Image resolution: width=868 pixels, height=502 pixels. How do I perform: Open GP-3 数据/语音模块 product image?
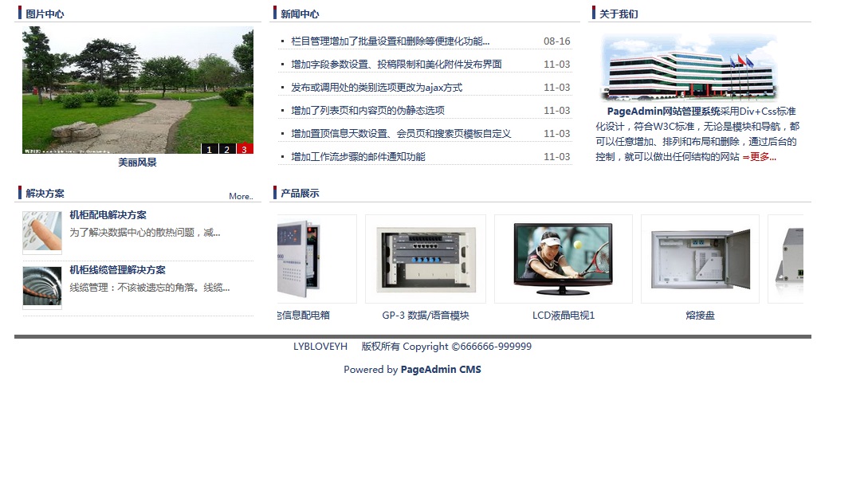[426, 259]
